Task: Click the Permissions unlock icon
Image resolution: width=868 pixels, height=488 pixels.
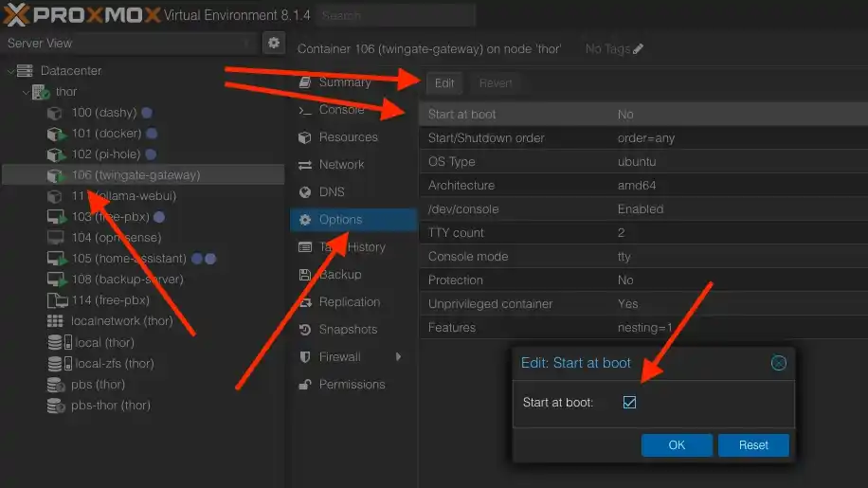Action: pos(304,385)
